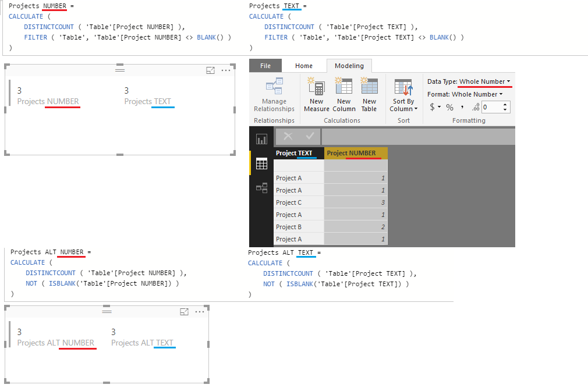Select the Project TEXT column header
Image resolution: width=588 pixels, height=388 pixels.
(x=299, y=153)
